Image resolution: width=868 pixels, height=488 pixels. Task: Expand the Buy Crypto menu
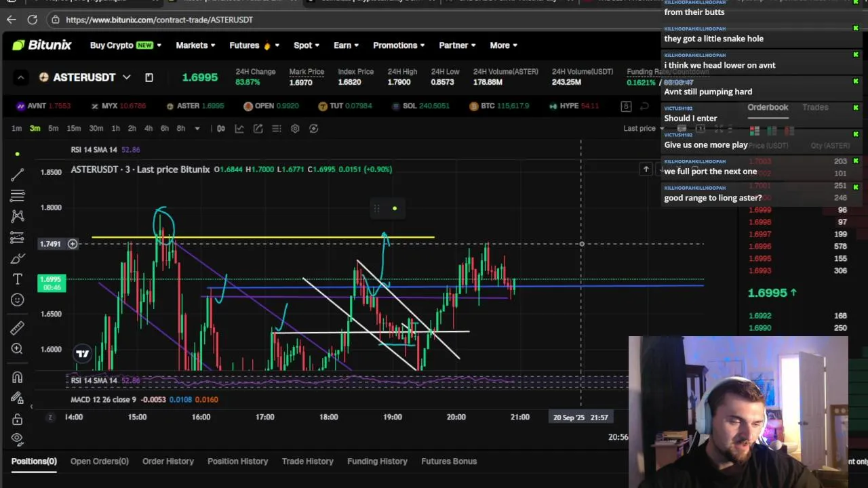125,45
